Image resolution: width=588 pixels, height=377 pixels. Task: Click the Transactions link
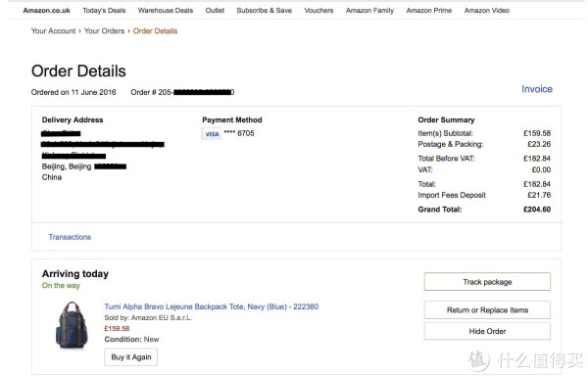click(x=70, y=237)
